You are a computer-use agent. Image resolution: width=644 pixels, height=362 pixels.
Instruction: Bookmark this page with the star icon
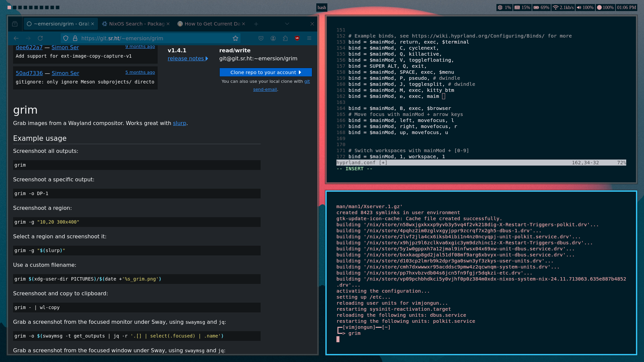[235, 38]
